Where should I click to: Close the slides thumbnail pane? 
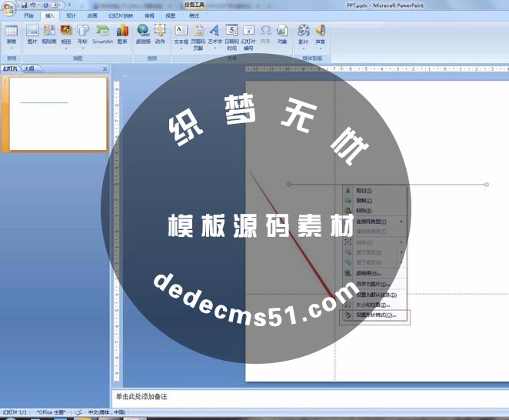pos(105,69)
